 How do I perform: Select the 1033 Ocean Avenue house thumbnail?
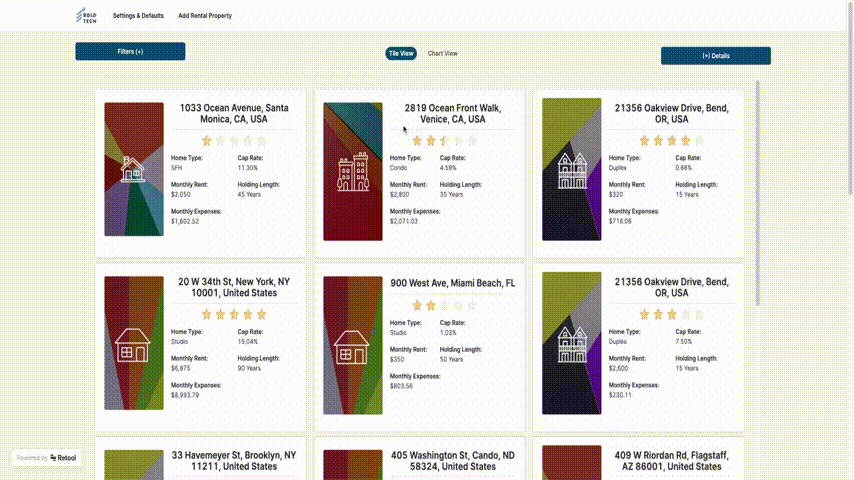point(134,169)
